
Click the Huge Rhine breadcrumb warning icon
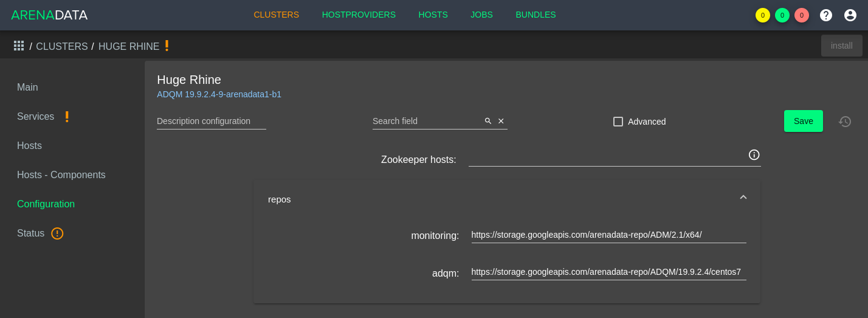pos(167,46)
